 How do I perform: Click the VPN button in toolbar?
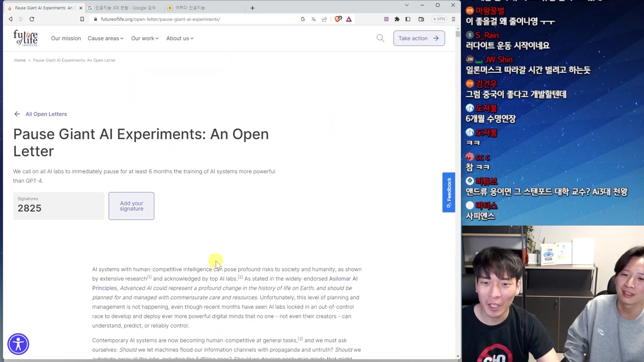coord(439,19)
